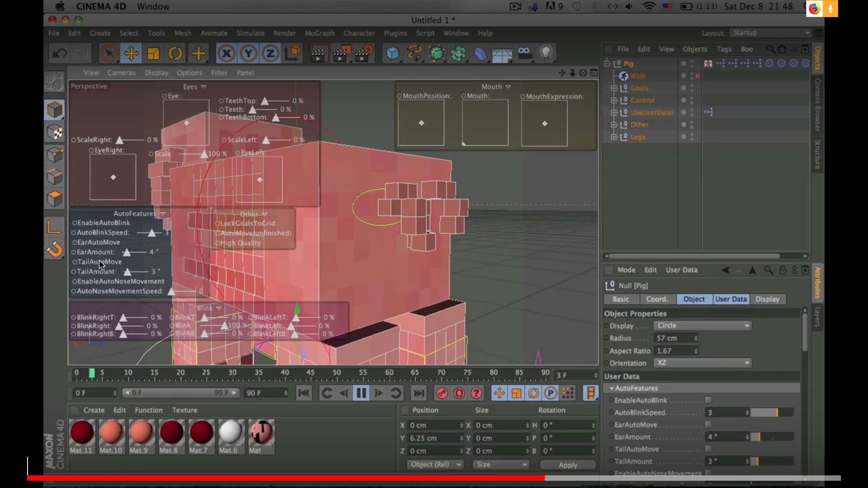Enable the EarAutoMove checkbox in attributes
This screenshot has height=488, width=868.
point(708,424)
